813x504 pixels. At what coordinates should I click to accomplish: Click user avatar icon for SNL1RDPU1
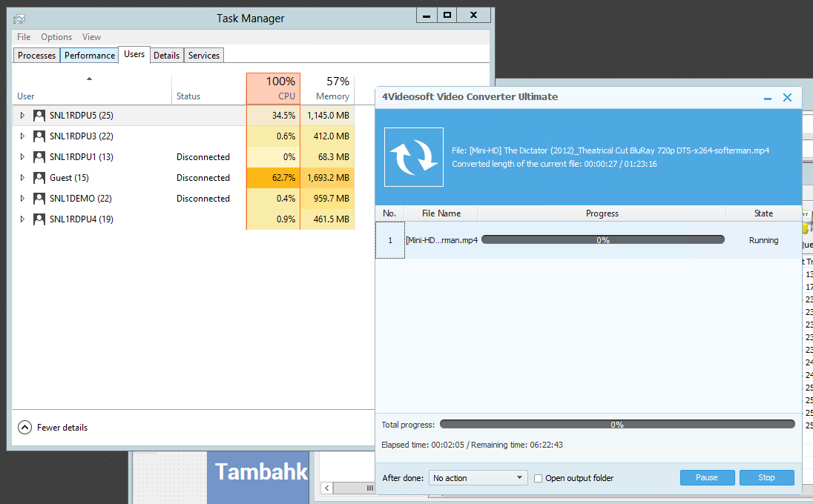(39, 157)
